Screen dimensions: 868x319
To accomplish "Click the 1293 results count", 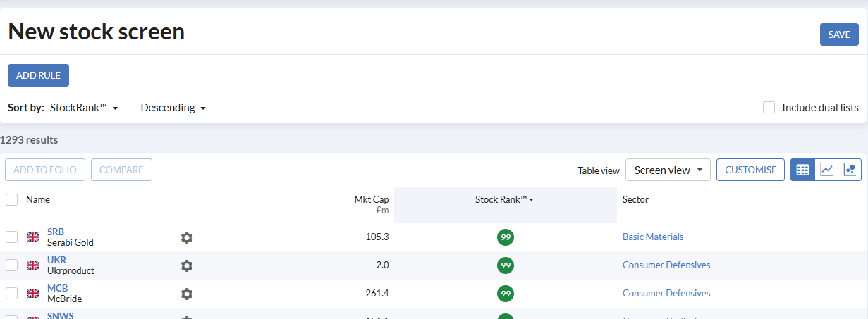I will pos(29,140).
